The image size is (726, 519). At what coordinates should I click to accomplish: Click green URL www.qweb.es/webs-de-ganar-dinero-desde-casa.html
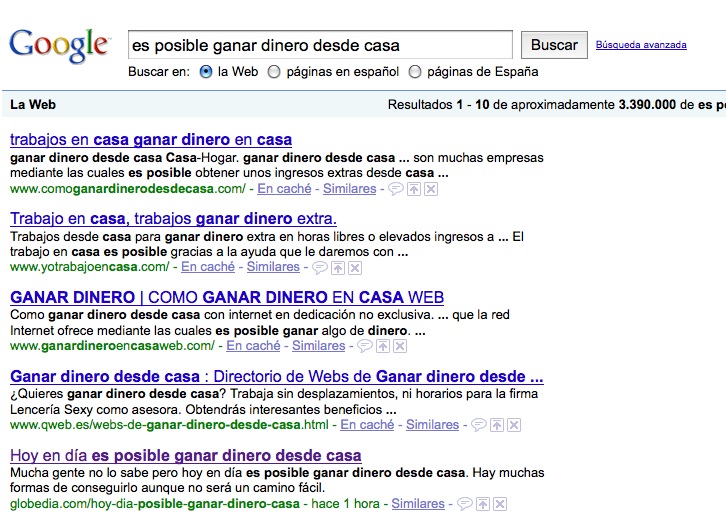coord(169,425)
